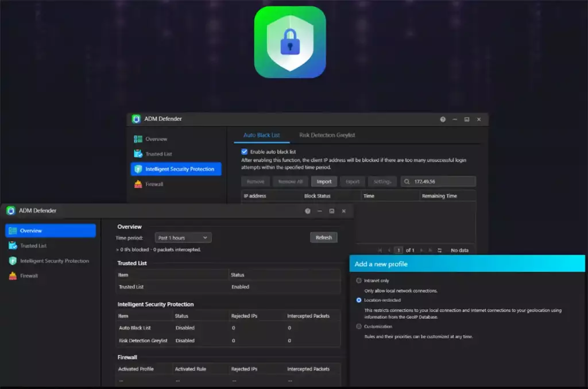Open help icon in back ADM Defender window
Image resolution: width=588 pixels, height=389 pixels.
coord(443,120)
